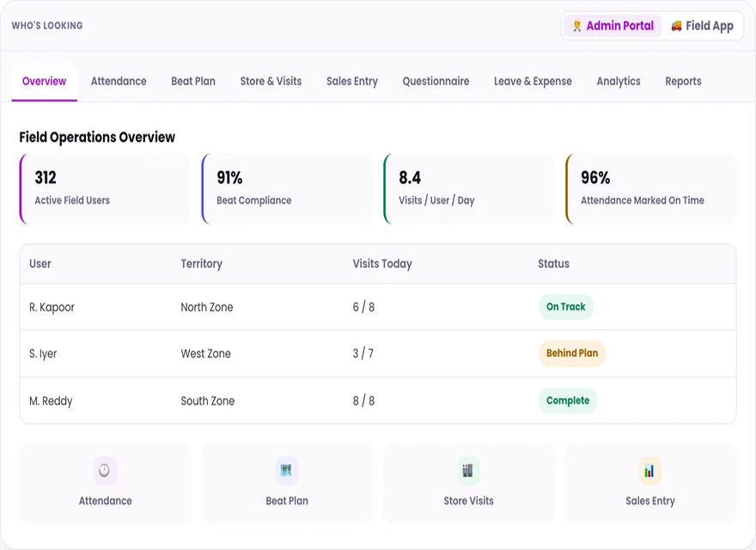
Task: Click the 96% Attendance Marked On Time card
Action: coord(650,189)
